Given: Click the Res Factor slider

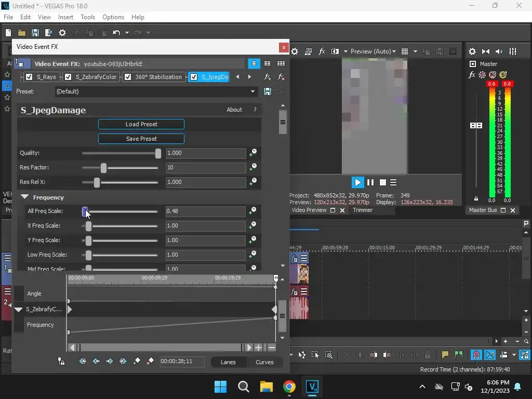Looking at the screenshot, I should point(120,168).
